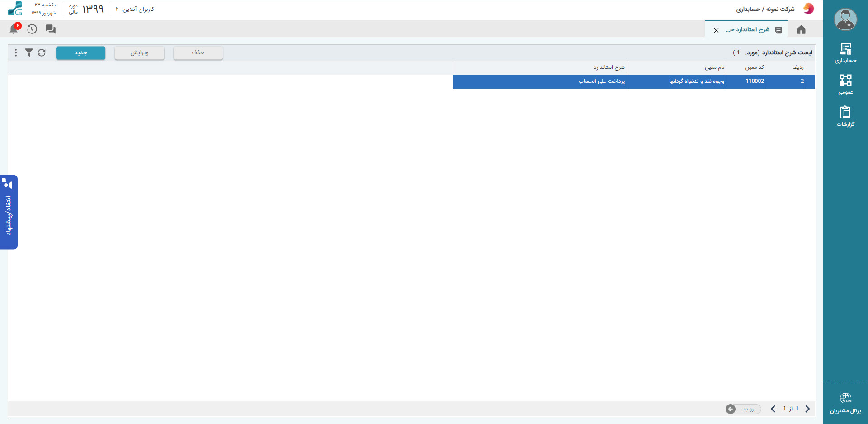Open the history clock icon

32,29
